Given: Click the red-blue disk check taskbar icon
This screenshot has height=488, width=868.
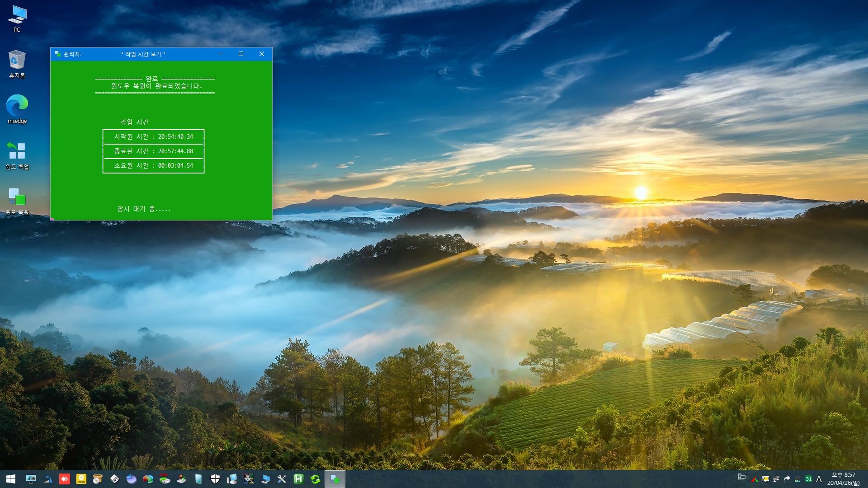Looking at the screenshot, I should coord(148,479).
